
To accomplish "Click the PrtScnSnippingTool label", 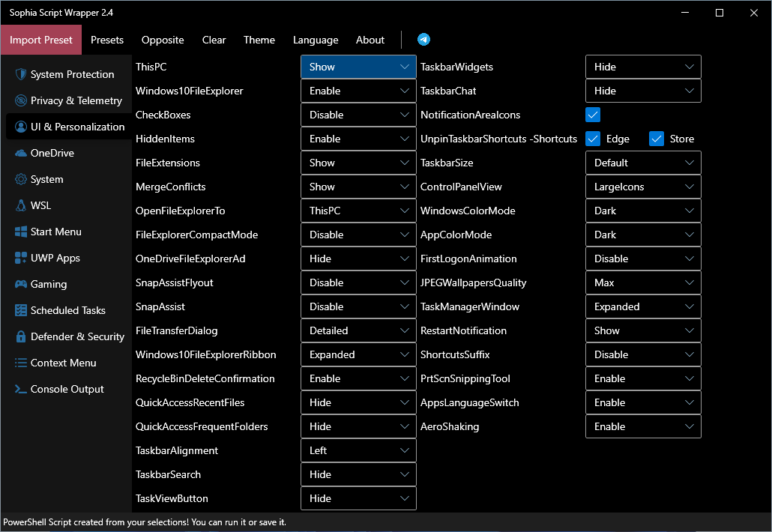I will pos(465,379).
